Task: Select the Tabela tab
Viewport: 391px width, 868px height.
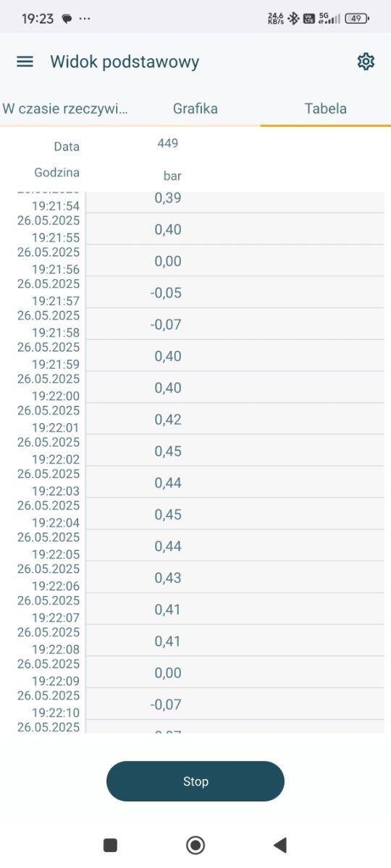Action: coord(326,109)
